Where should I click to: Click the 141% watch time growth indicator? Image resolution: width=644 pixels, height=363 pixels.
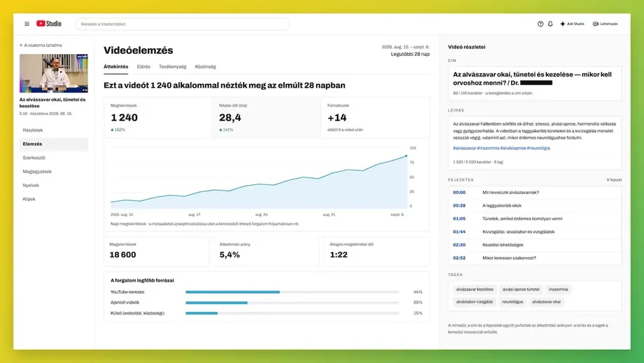(x=226, y=130)
